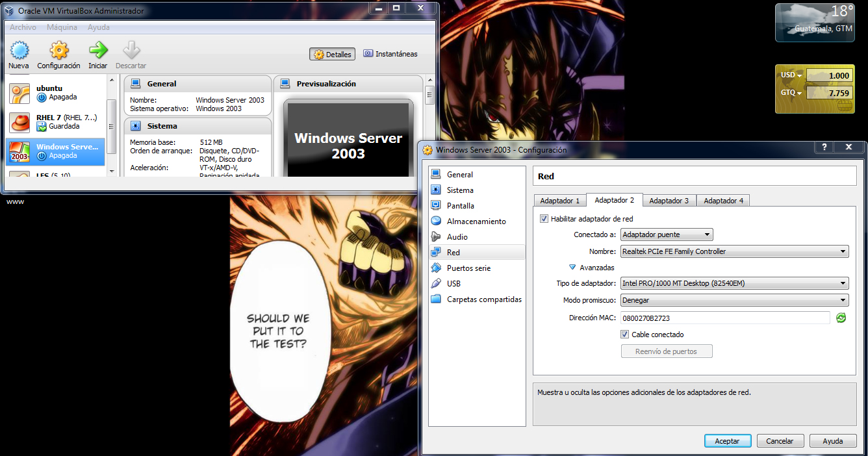Open the Carpetas compartidas settings category
Viewport: 868px width, 456px height.
pyautogui.click(x=477, y=299)
